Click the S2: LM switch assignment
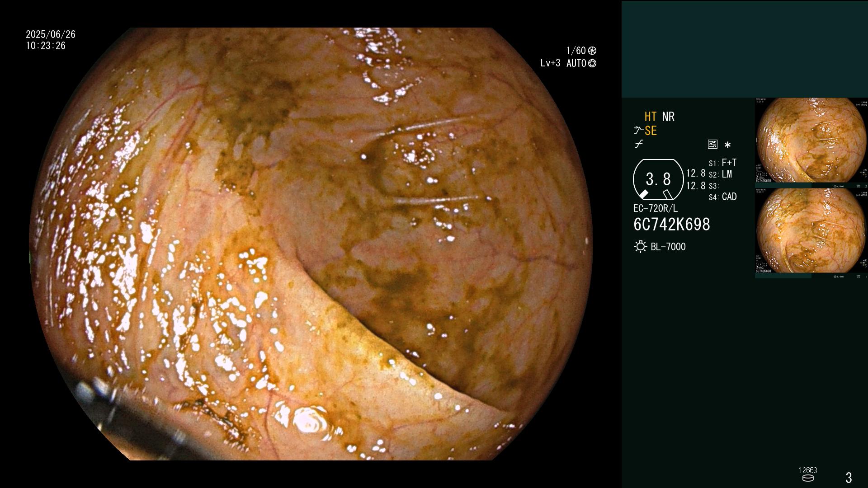868x488 pixels. click(x=721, y=174)
